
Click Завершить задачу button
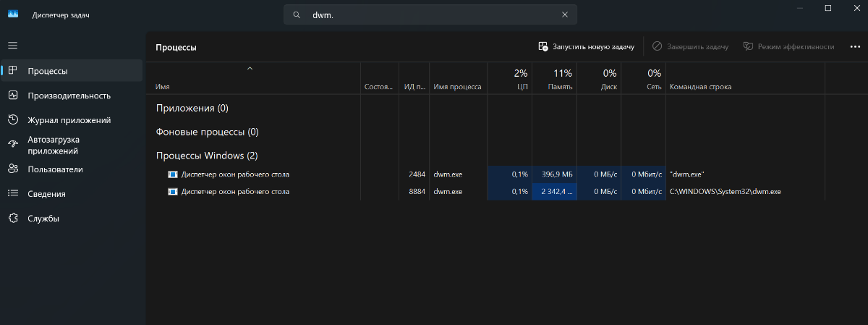tap(690, 46)
